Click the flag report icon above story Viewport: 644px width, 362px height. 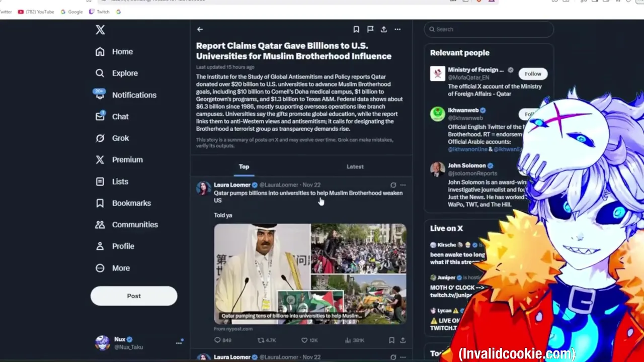(x=370, y=29)
